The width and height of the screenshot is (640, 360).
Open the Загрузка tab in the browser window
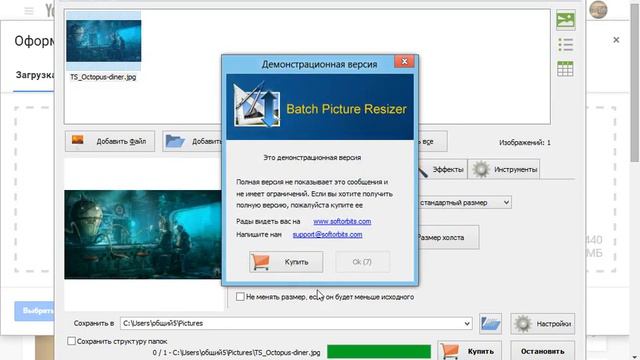(34, 75)
